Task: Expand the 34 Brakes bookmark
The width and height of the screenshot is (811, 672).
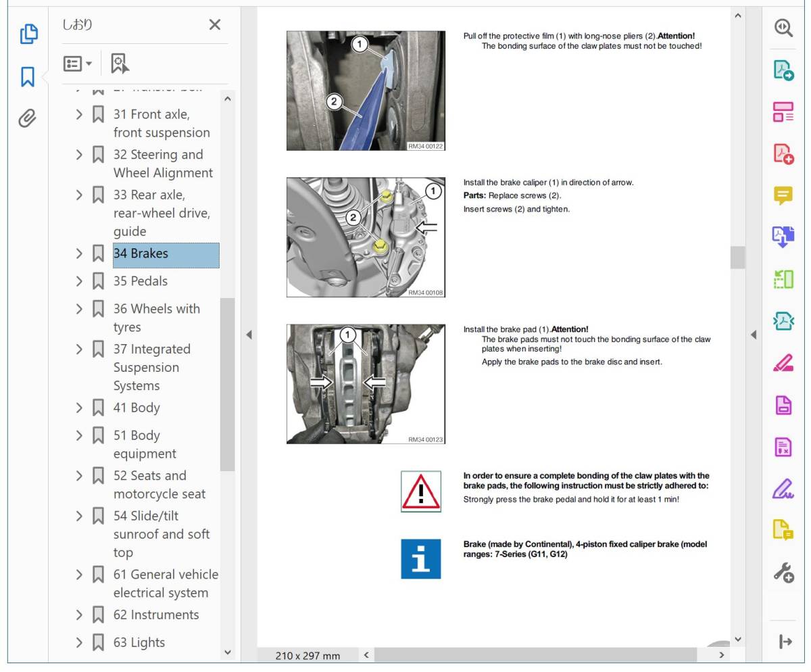Action: tap(79, 254)
